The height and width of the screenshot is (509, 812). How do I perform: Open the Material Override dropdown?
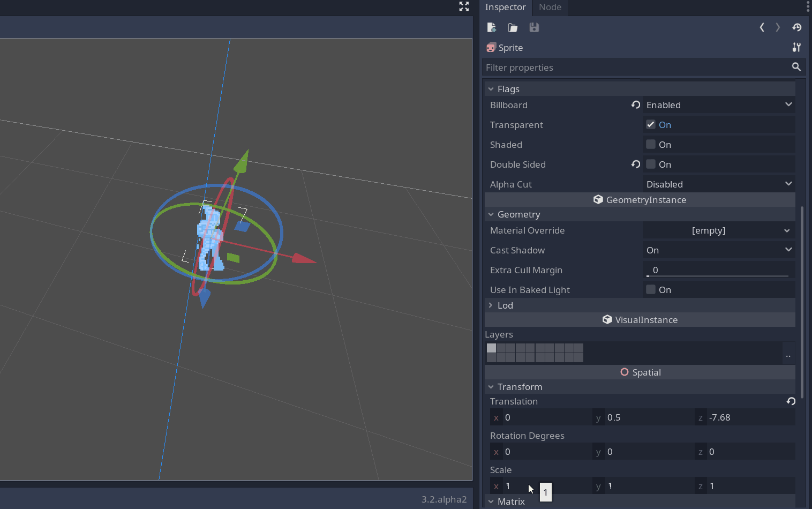(x=718, y=230)
